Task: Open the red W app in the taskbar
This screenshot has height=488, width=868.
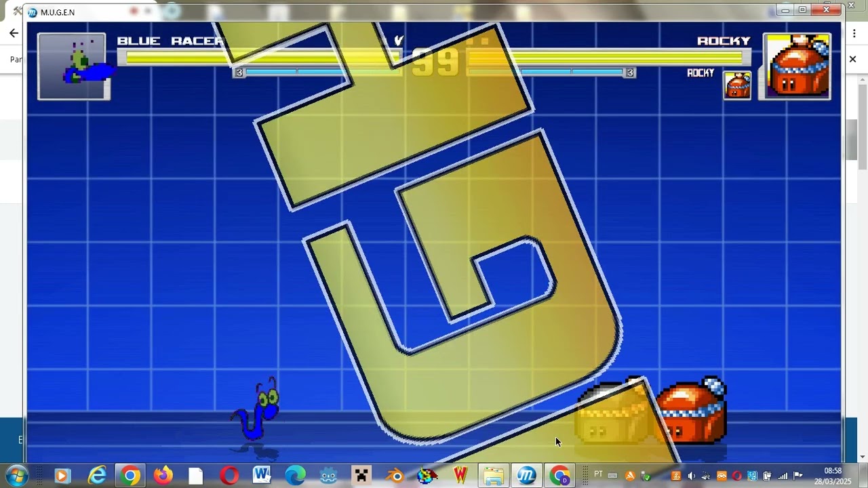Action: (460, 476)
